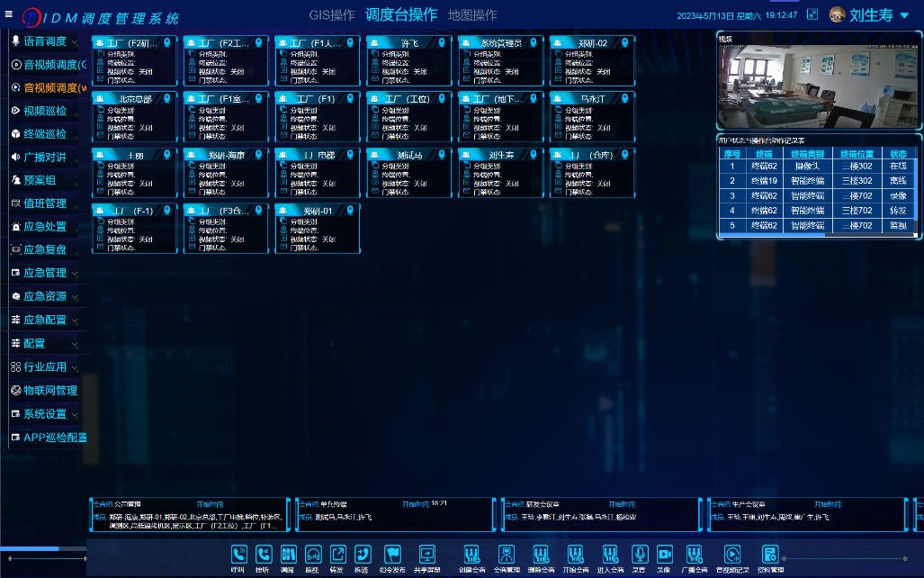
Task: Click the 录像 video recording icon
Action: coord(664,555)
